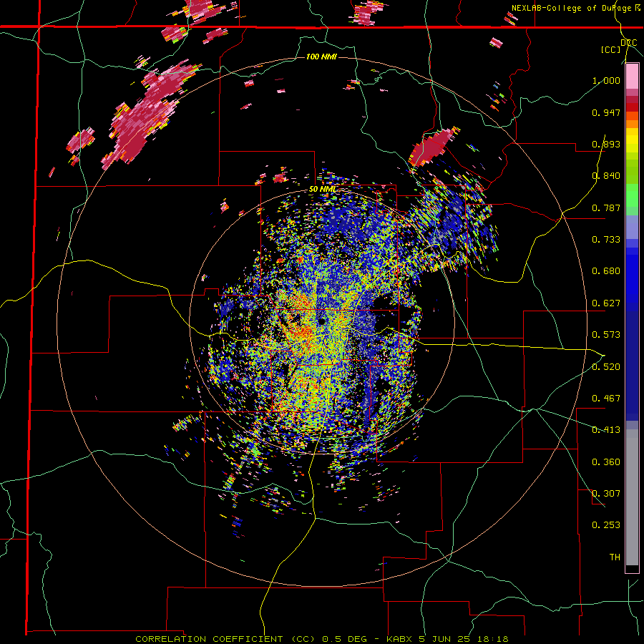Image resolution: width=644 pixels, height=644 pixels.
Task: Select the 1.000 scale value
Action: [606, 80]
